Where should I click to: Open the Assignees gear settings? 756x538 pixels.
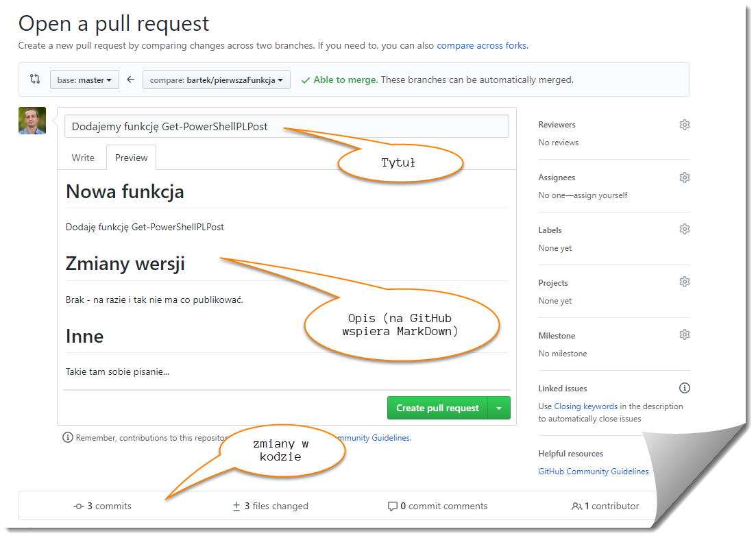[684, 178]
